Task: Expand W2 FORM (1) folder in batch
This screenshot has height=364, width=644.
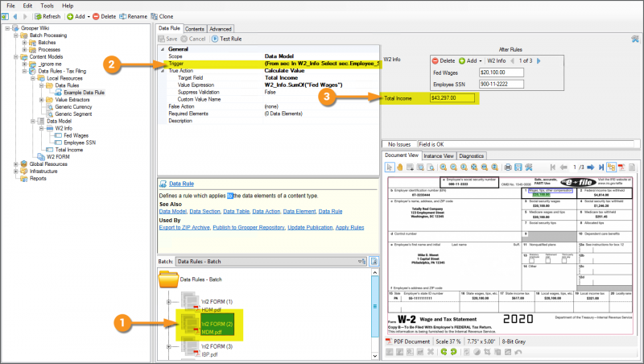Action: (x=170, y=301)
